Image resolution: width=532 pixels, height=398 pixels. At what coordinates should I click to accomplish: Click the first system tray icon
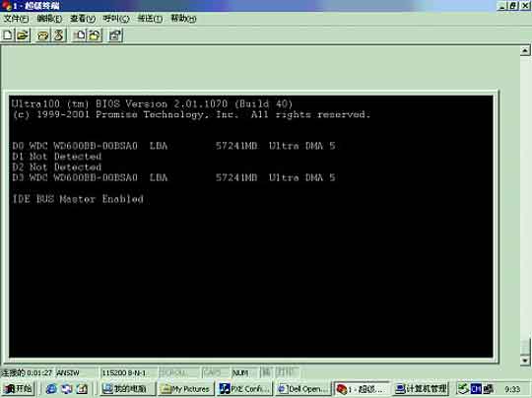point(463,388)
